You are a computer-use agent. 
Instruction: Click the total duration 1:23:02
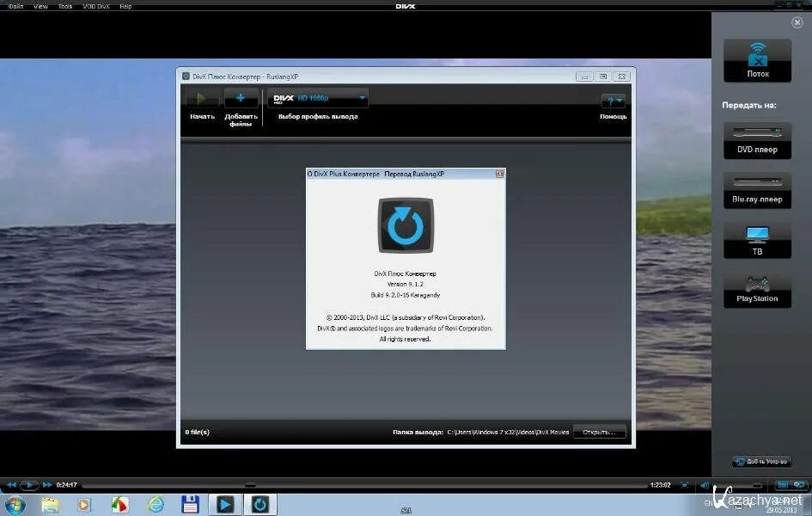point(660,485)
